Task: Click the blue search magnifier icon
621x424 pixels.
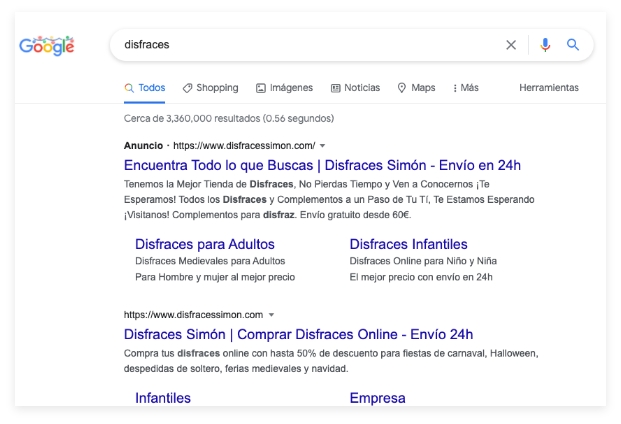Action: [573, 44]
